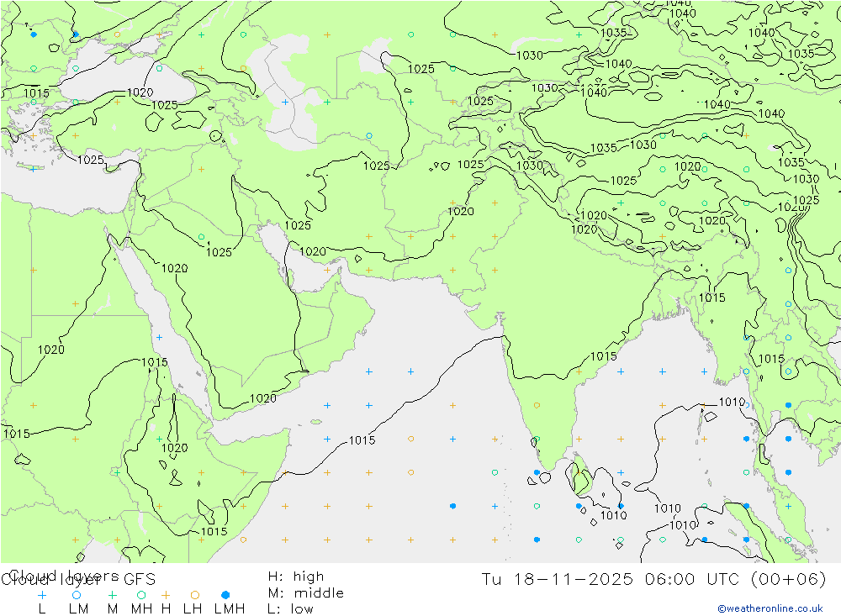
Task: Click the '06:00 UTC' time text
Action: [692, 579]
